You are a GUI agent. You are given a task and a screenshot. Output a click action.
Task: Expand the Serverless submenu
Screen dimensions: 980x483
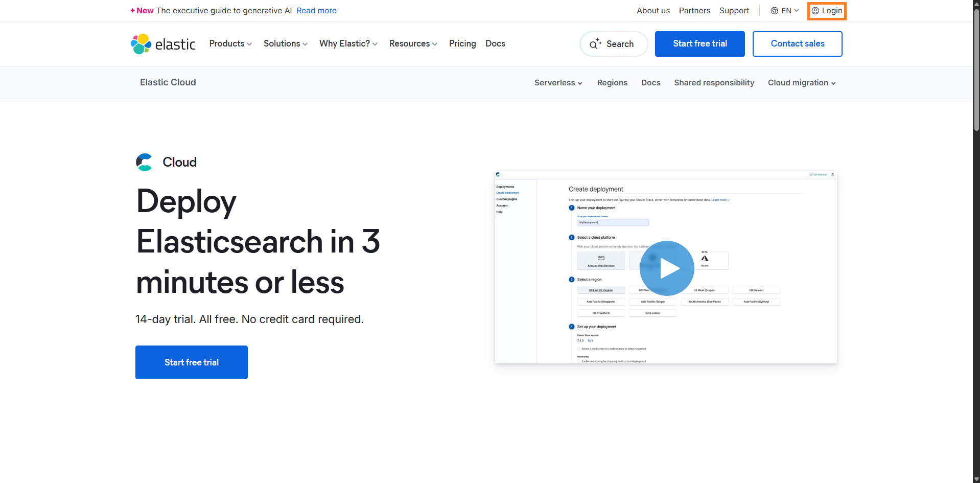click(558, 83)
